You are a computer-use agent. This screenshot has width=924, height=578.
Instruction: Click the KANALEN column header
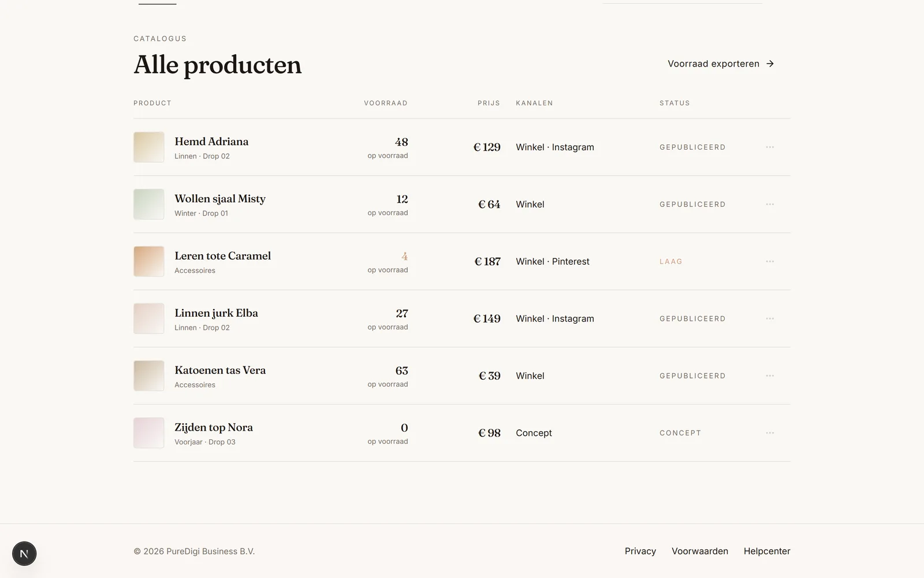coord(534,103)
